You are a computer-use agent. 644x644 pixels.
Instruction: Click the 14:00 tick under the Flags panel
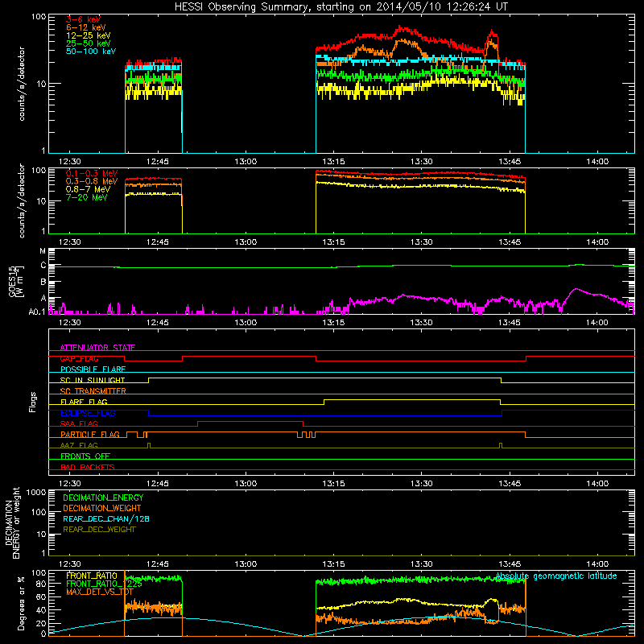pos(597,484)
